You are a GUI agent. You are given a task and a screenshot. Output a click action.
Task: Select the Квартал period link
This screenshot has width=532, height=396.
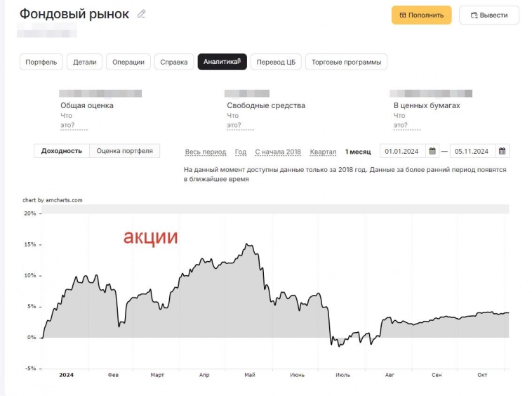323,152
